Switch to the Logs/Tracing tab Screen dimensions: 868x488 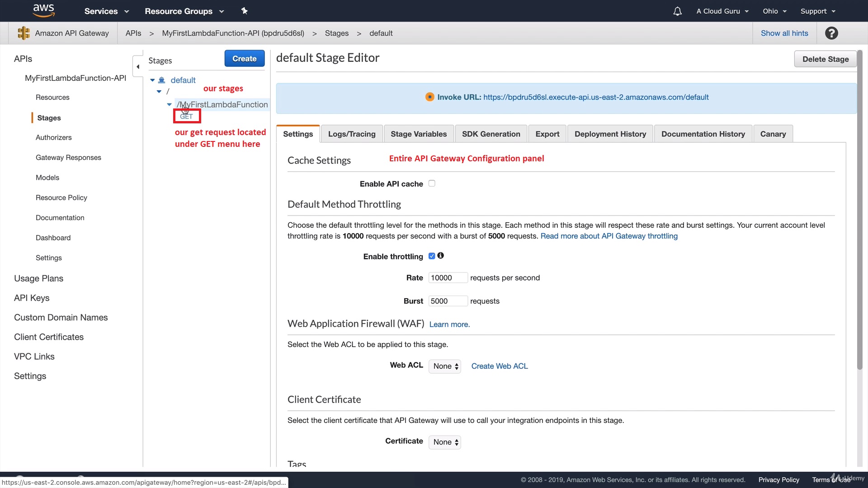pyautogui.click(x=352, y=134)
